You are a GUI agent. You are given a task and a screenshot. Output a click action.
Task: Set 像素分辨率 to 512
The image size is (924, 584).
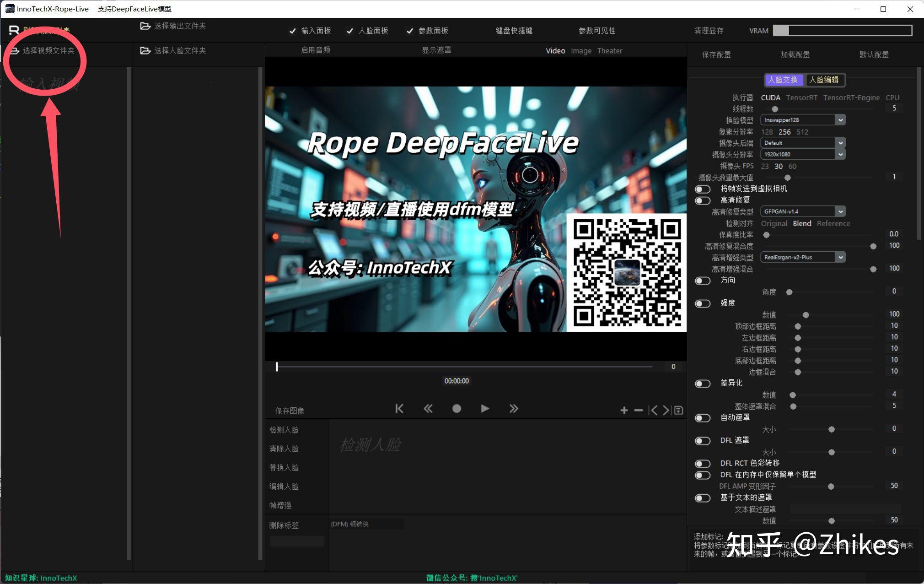(802, 132)
